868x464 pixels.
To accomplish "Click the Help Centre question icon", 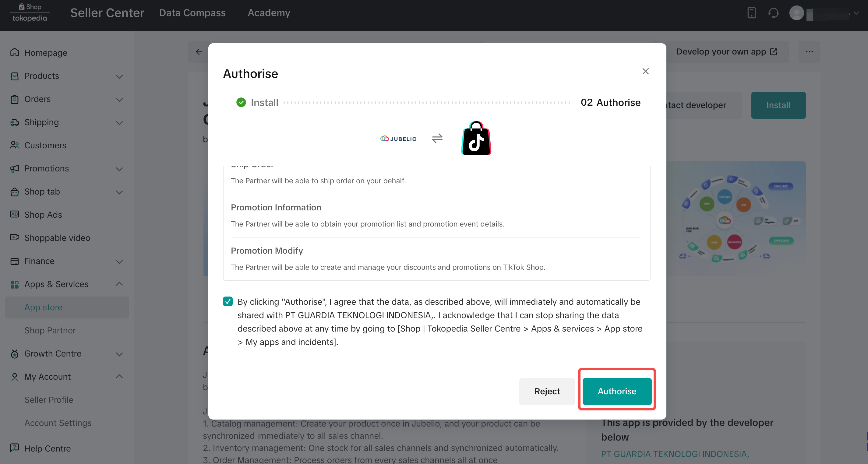I will [15, 448].
